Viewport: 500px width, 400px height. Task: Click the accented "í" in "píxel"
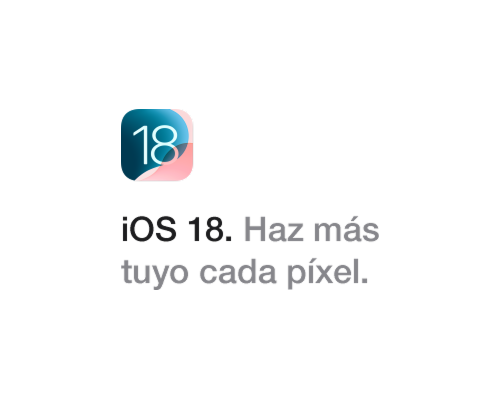(309, 271)
